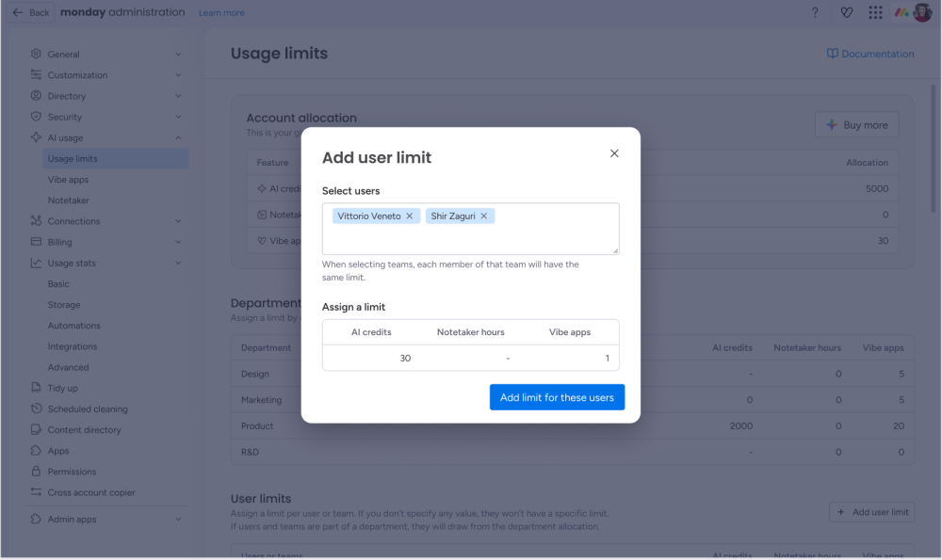Click the Add limit for these users button
This screenshot has width=942, height=560.
click(557, 397)
